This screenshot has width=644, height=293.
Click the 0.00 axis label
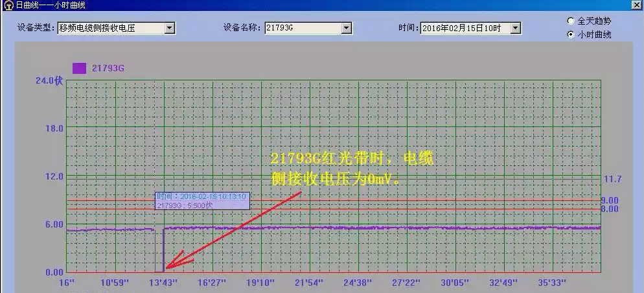54,272
